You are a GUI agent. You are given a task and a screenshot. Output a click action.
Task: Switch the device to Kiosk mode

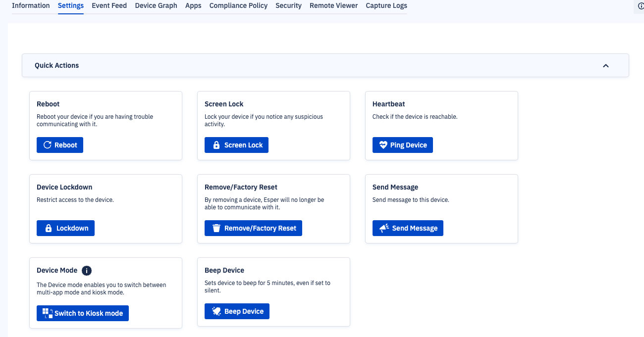pyautogui.click(x=82, y=313)
